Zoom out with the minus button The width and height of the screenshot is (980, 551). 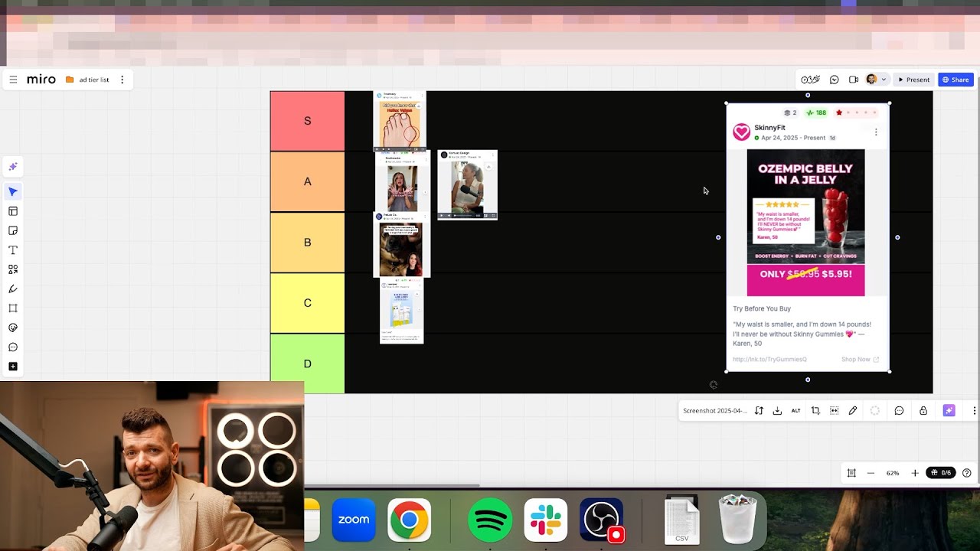point(871,473)
